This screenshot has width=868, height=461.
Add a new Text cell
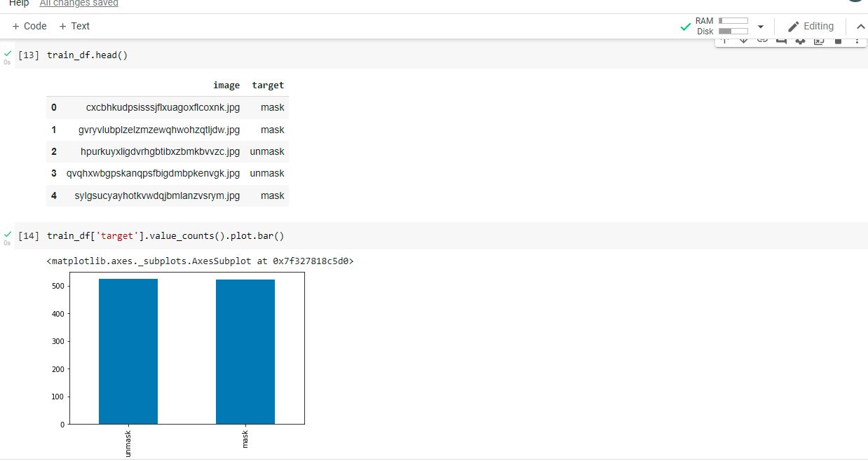[74, 26]
